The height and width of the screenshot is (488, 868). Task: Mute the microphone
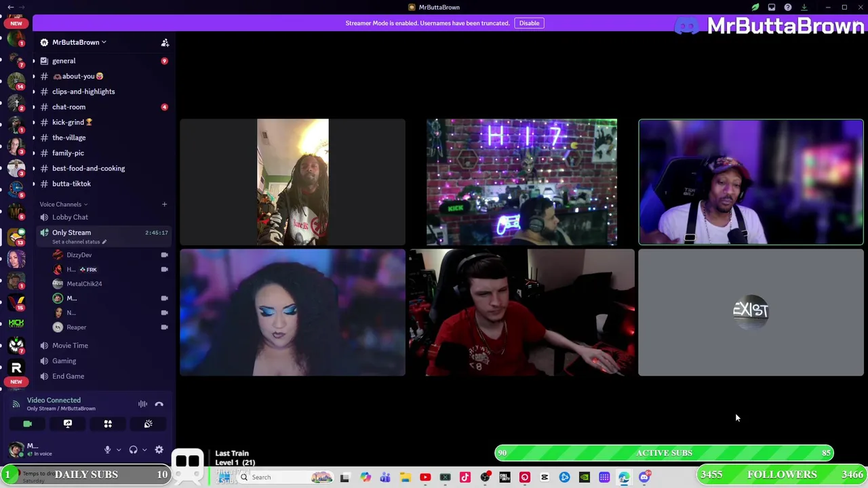coord(107,450)
